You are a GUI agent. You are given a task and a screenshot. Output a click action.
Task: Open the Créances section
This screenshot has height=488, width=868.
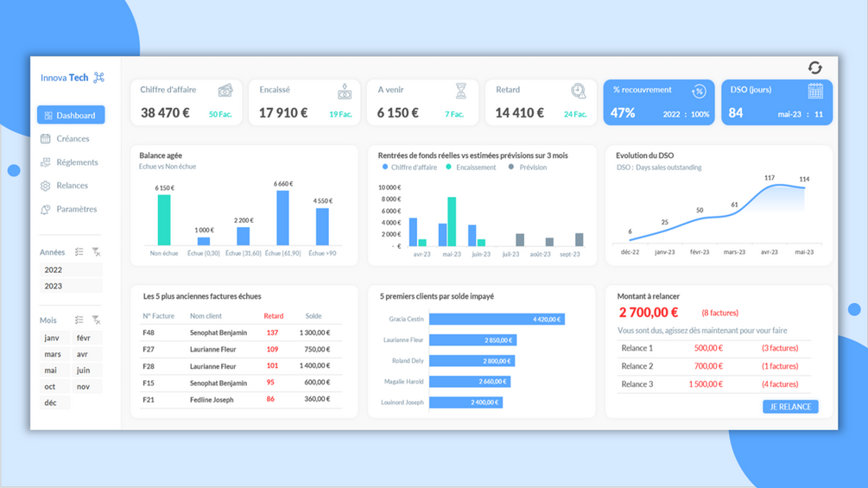pos(73,139)
